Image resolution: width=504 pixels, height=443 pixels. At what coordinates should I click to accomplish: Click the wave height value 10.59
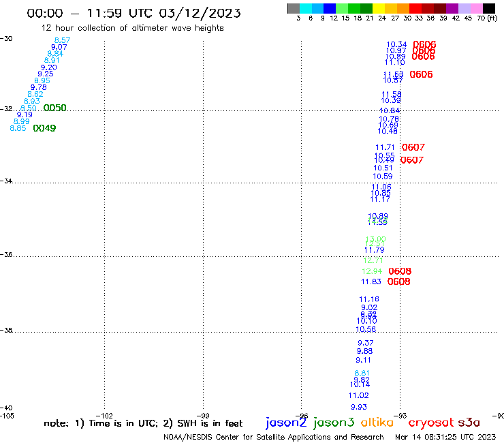pyautogui.click(x=383, y=177)
